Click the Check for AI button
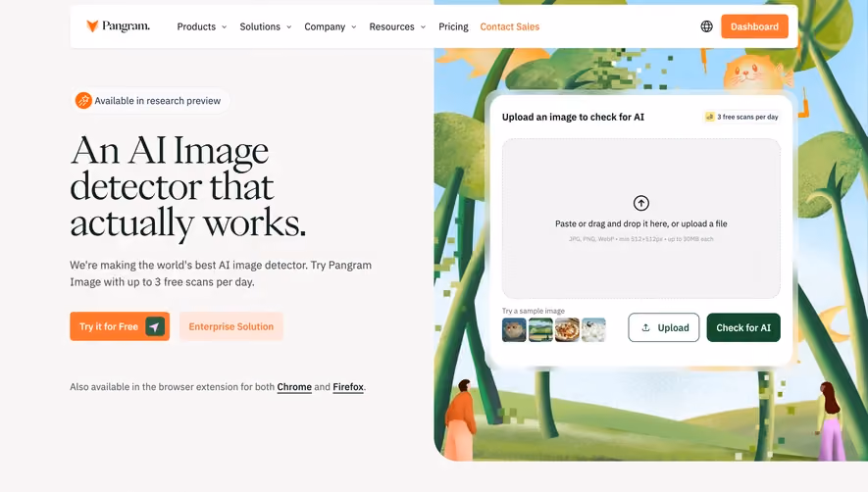Viewport: 868px width, 492px height. [x=742, y=327]
